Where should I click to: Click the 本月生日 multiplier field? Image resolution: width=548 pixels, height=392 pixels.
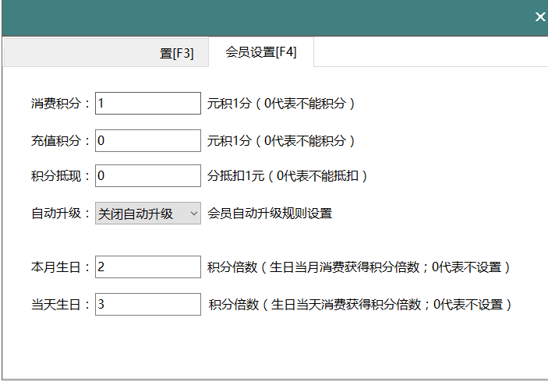[x=148, y=267]
